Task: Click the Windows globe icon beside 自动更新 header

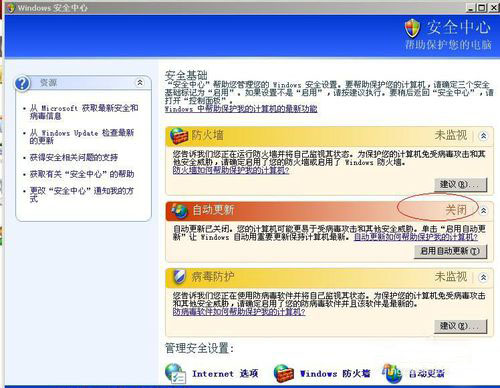Action: (x=180, y=210)
